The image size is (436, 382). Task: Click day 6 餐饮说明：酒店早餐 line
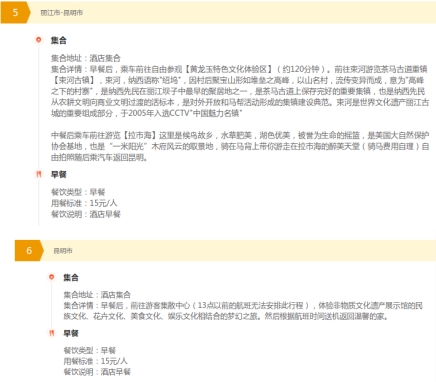[x=97, y=372]
